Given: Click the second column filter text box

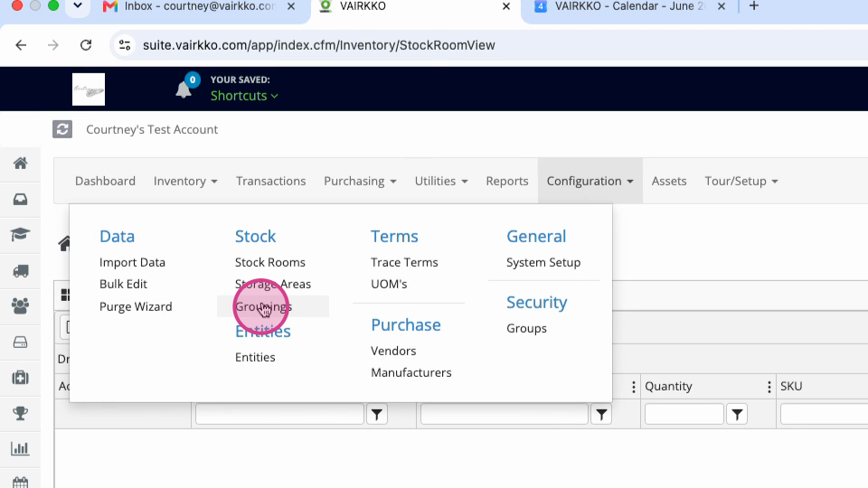Looking at the screenshot, I should pyautogui.click(x=505, y=415).
